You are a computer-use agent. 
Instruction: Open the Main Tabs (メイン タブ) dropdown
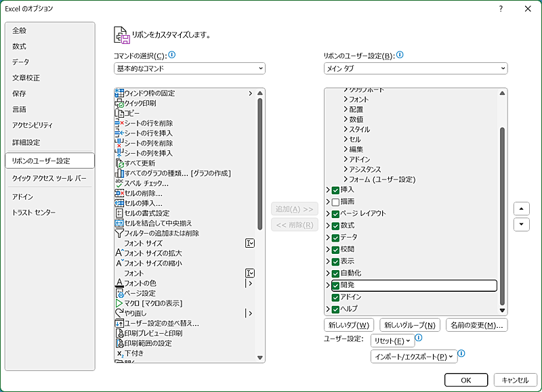(415, 68)
